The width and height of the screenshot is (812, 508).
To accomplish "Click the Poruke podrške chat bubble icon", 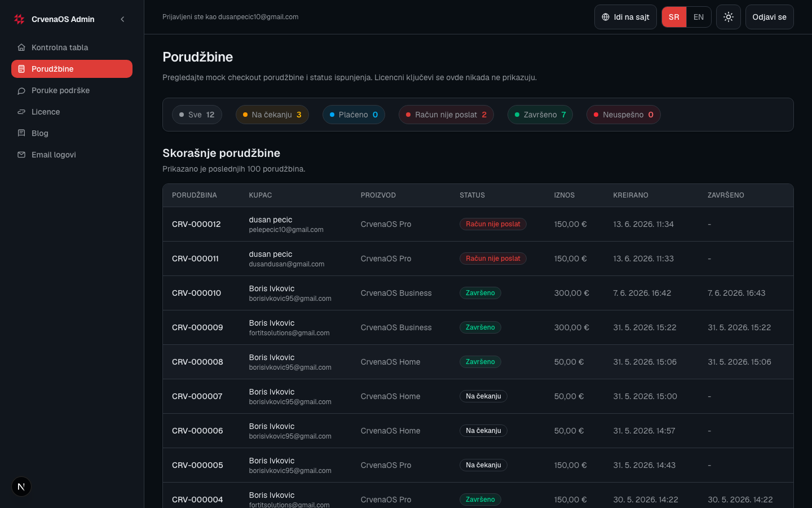I will point(21,90).
